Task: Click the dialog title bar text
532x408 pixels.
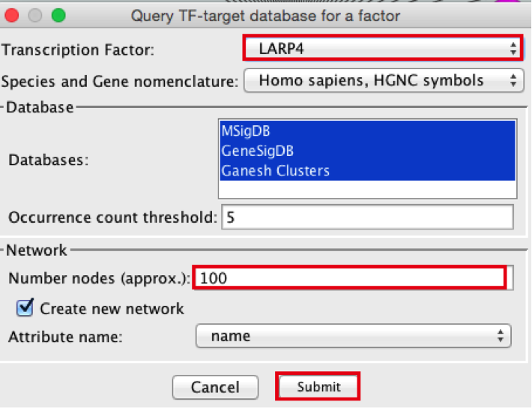Action: pos(265,15)
